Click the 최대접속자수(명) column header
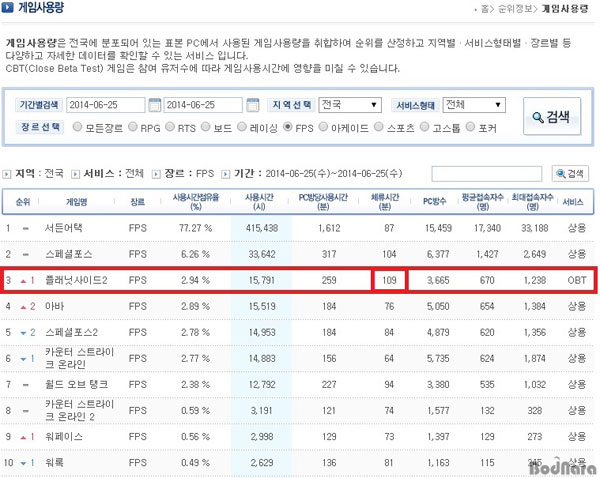 click(532, 202)
